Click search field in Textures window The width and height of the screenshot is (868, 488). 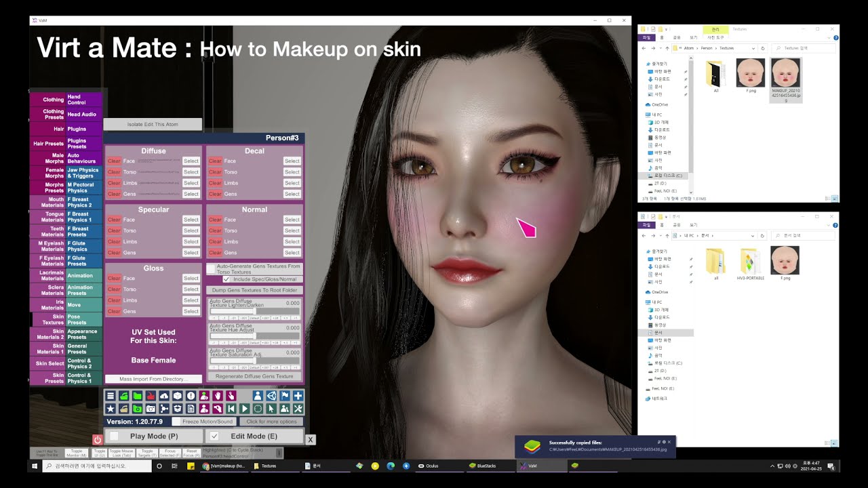(x=804, y=48)
